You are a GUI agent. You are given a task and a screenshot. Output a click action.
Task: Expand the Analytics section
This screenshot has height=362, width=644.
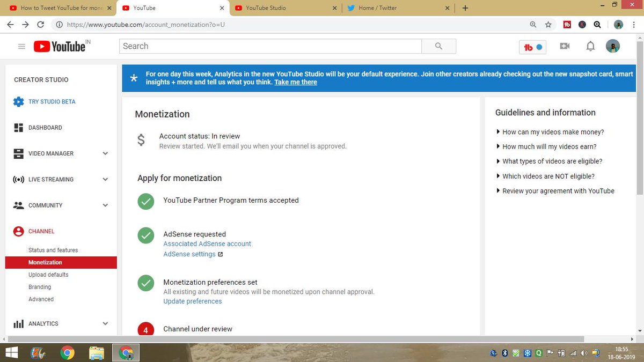tap(105, 324)
